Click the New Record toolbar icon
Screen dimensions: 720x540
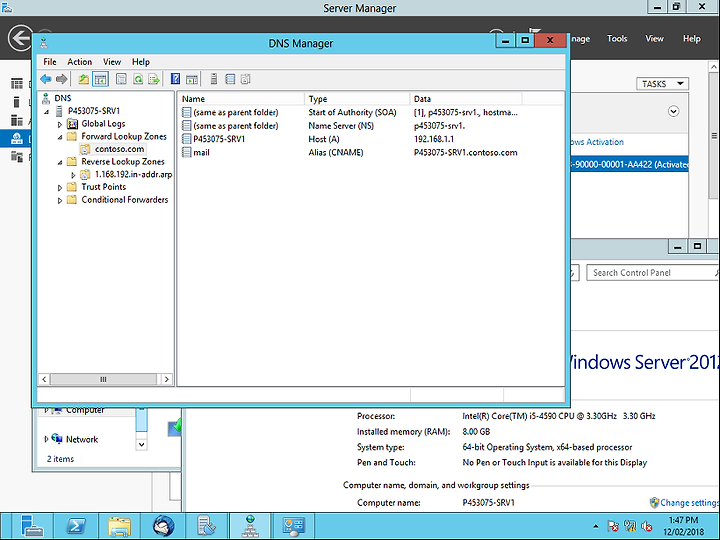tap(246, 79)
